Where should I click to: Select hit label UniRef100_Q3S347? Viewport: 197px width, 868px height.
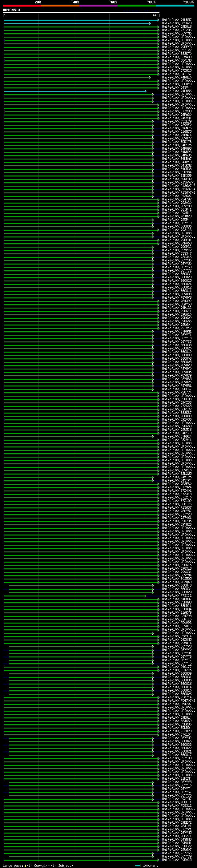(x=177, y=254)
